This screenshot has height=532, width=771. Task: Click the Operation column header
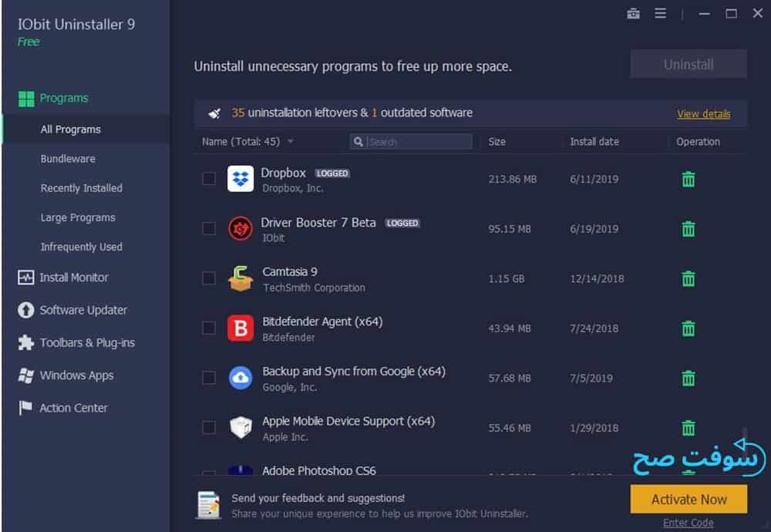698,142
